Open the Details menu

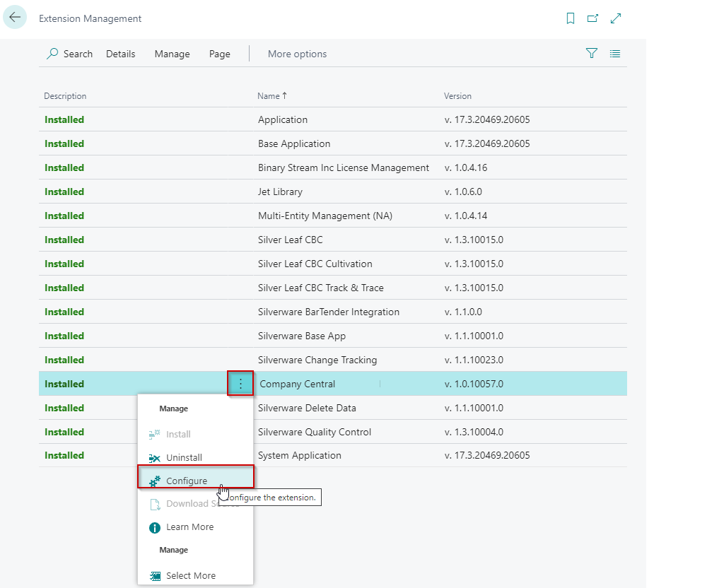coord(120,54)
